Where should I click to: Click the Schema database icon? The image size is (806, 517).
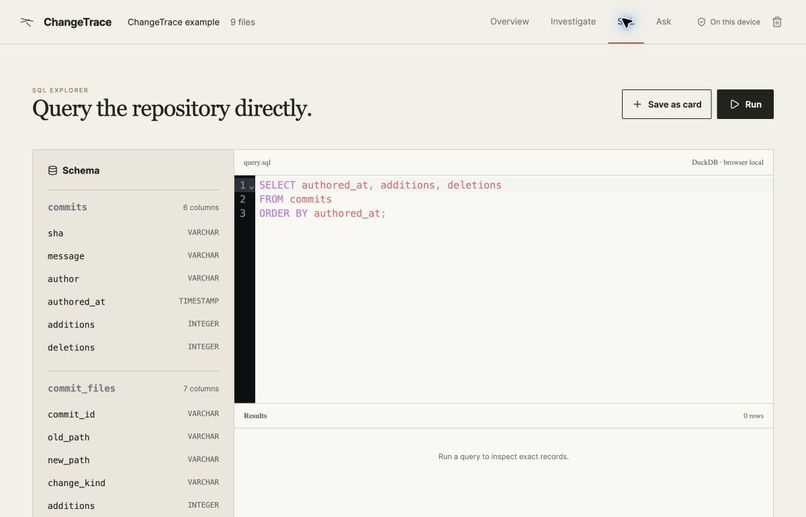pos(52,170)
